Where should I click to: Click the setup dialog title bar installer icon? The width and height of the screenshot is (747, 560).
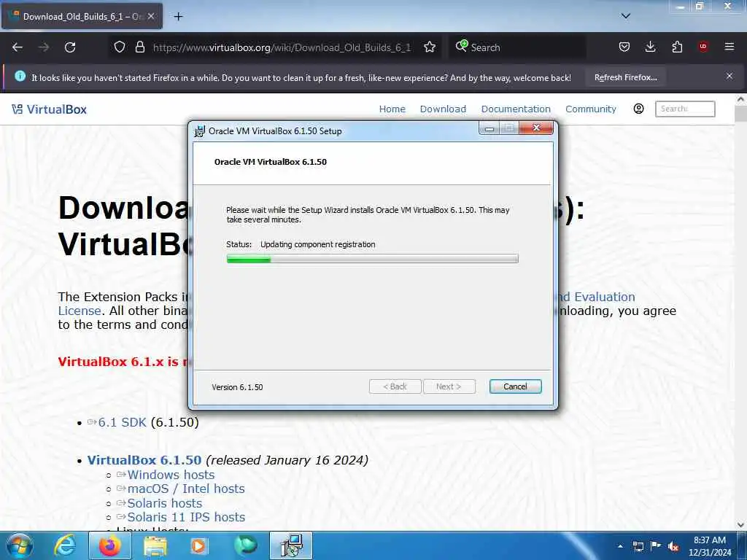[x=200, y=131]
